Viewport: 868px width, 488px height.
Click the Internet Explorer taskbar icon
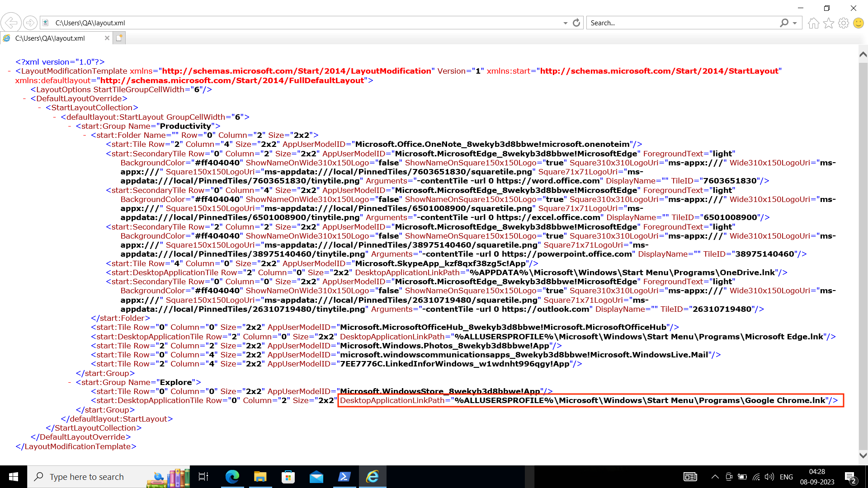373,477
